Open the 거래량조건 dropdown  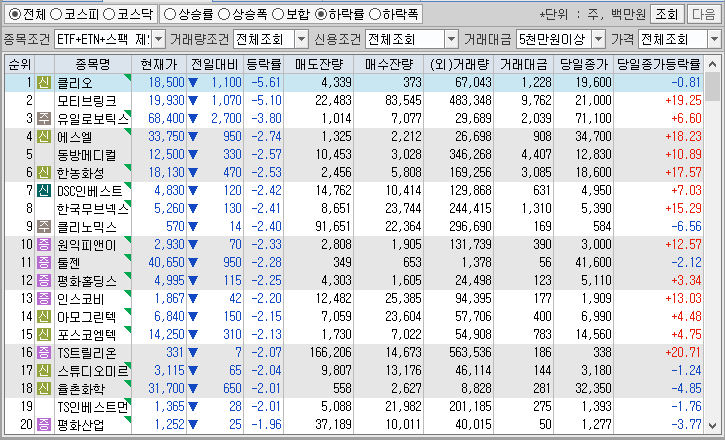(301, 40)
